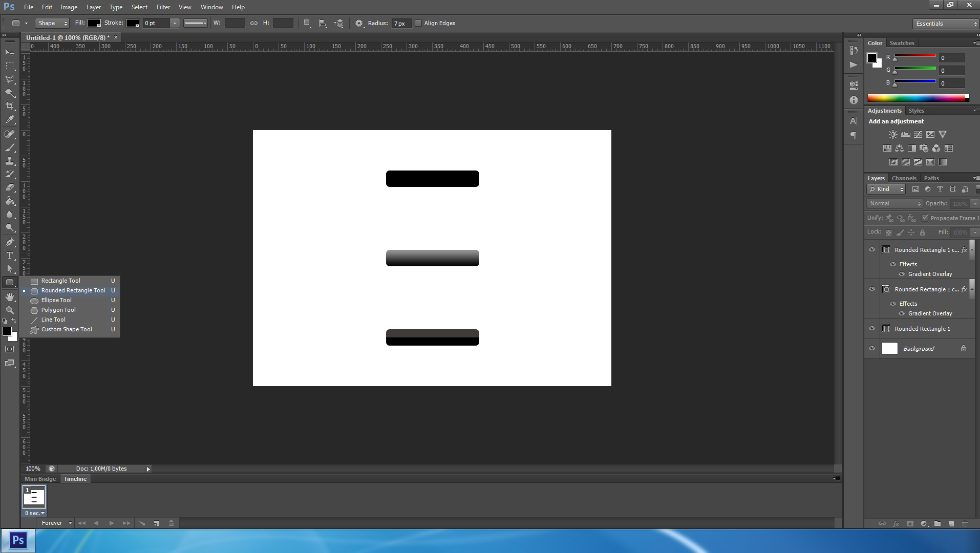Open the Info panel icon
The height and width of the screenshot is (553, 980).
854,100
